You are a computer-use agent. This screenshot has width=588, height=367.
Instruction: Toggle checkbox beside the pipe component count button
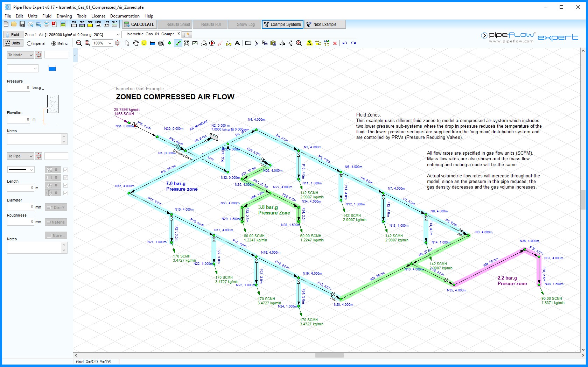click(x=65, y=177)
